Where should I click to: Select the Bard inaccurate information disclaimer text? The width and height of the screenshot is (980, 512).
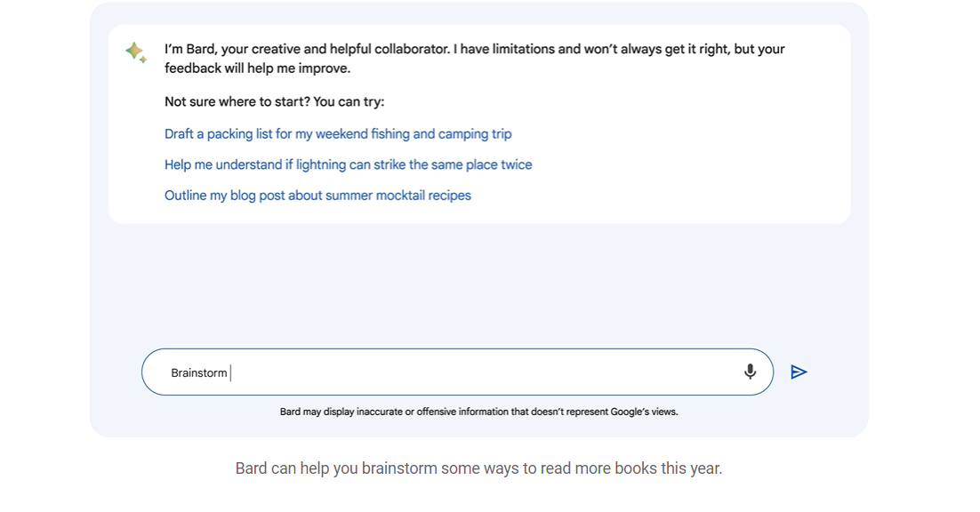(x=478, y=412)
